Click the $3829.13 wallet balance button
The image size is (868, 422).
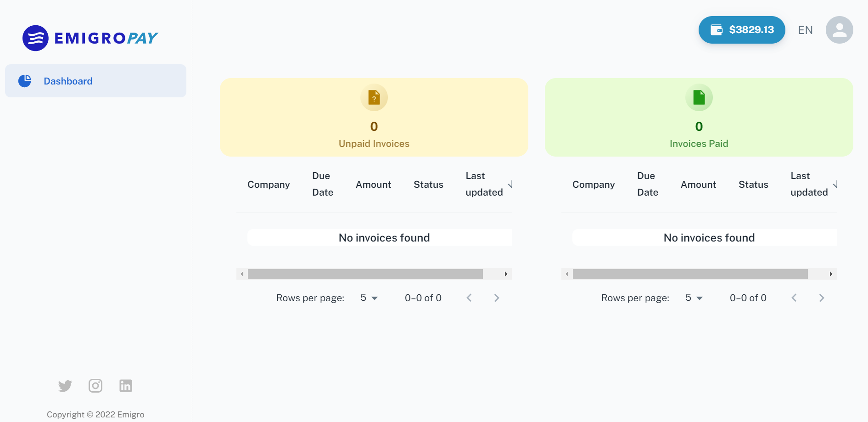[742, 30]
